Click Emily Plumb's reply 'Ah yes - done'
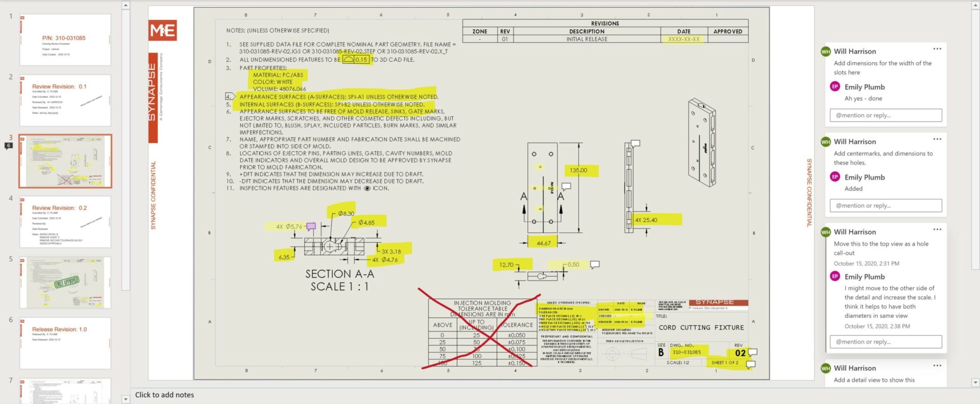 click(x=863, y=98)
